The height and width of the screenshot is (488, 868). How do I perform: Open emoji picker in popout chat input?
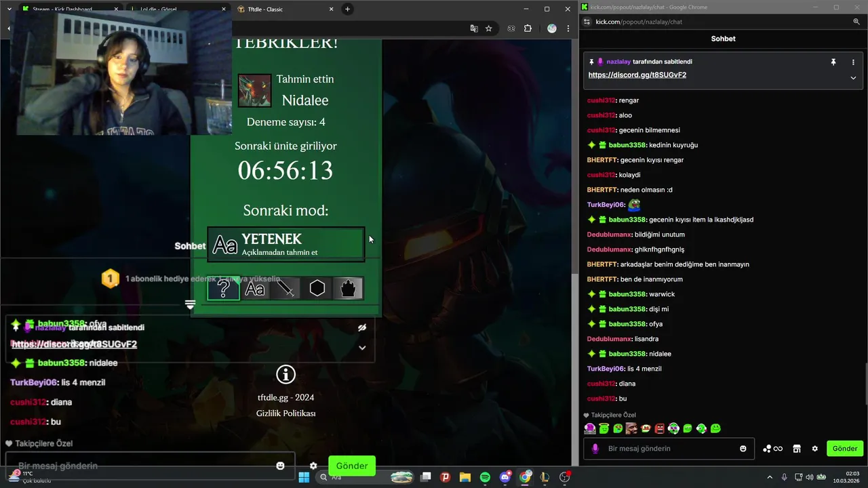[x=743, y=449]
